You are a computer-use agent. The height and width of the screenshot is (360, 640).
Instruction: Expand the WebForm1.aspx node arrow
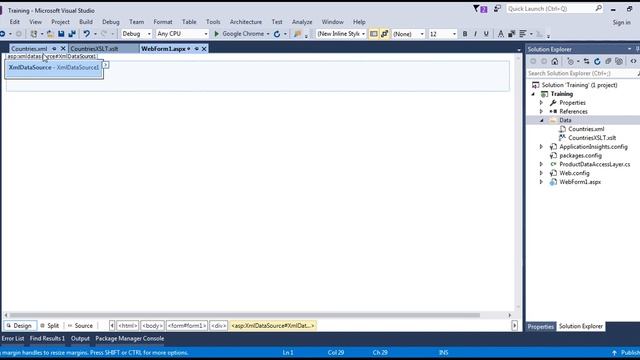pos(542,182)
